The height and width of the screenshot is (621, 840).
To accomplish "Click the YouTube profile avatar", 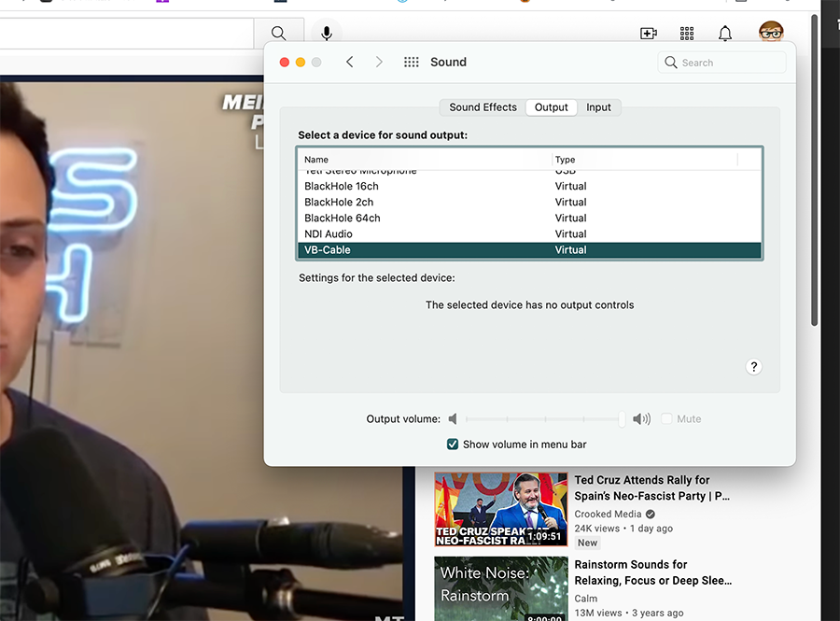I will click(x=770, y=33).
